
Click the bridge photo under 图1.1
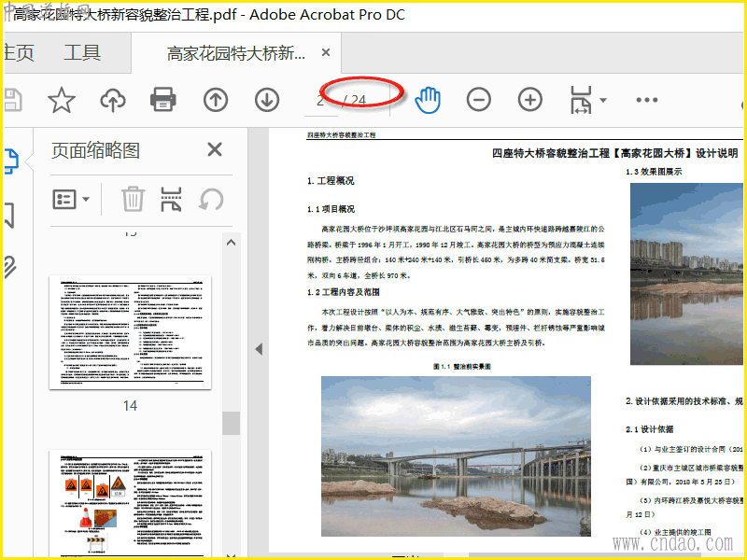point(456,456)
